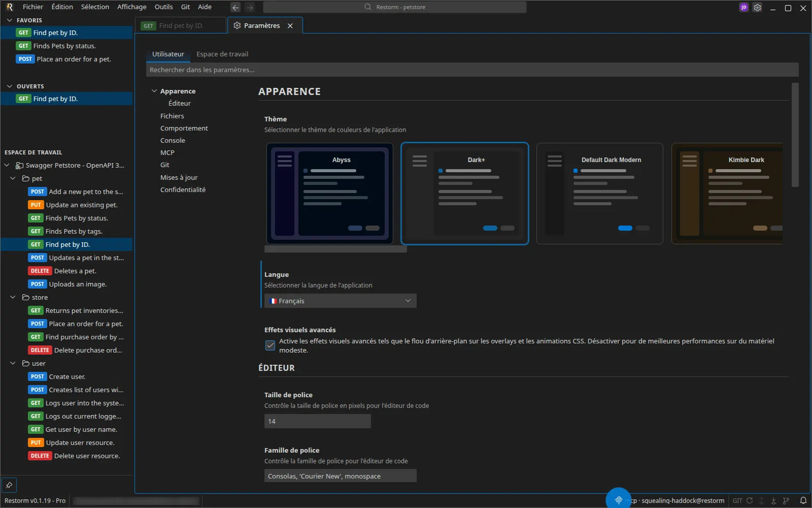Go back with the left arrow button

coord(235,7)
